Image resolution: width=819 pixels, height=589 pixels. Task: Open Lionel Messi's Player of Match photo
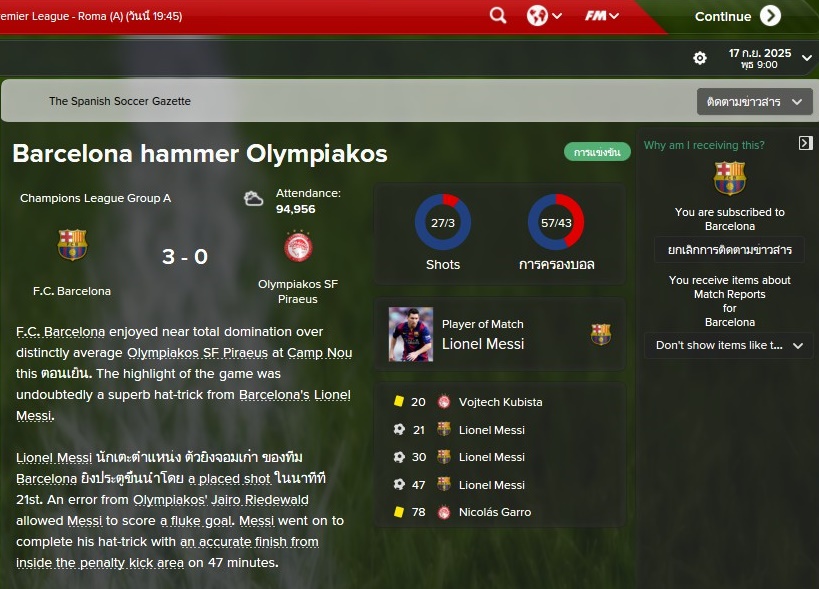coord(411,334)
